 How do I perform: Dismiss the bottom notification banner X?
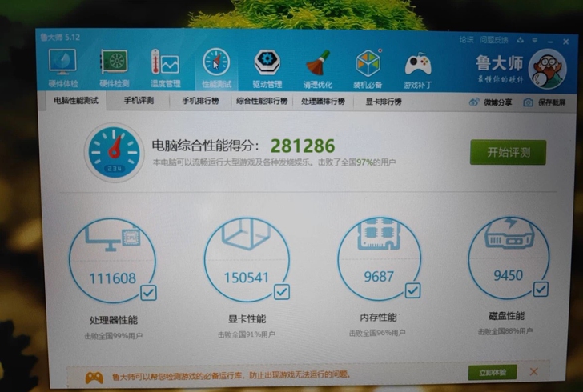[534, 371]
